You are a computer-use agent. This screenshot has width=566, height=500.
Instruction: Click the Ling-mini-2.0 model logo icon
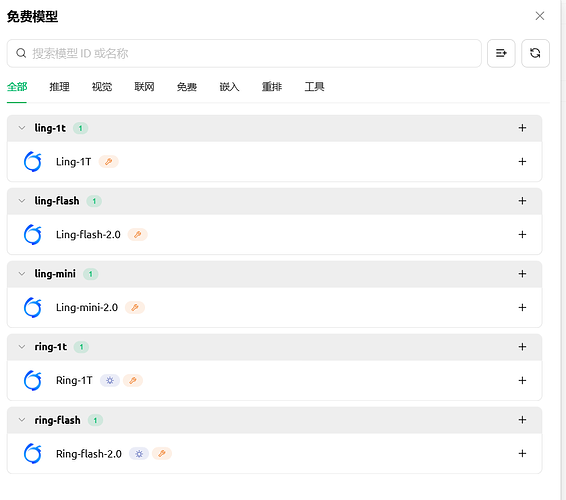[x=32, y=307]
